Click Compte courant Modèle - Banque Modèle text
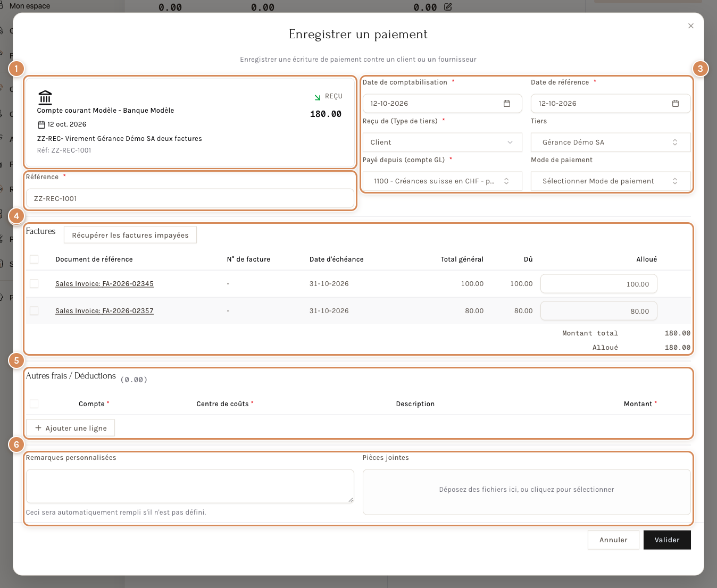 pos(105,111)
